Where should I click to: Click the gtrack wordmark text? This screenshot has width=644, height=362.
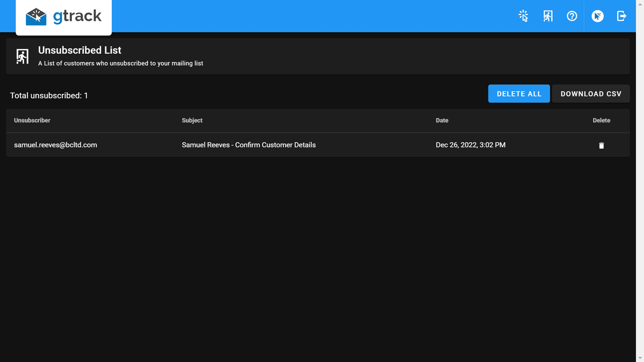[77, 16]
